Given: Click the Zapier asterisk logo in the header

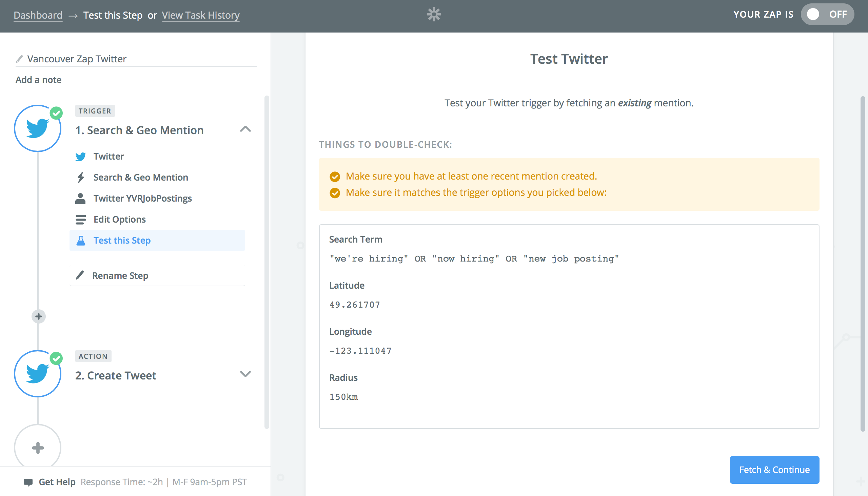Looking at the screenshot, I should tap(434, 14).
